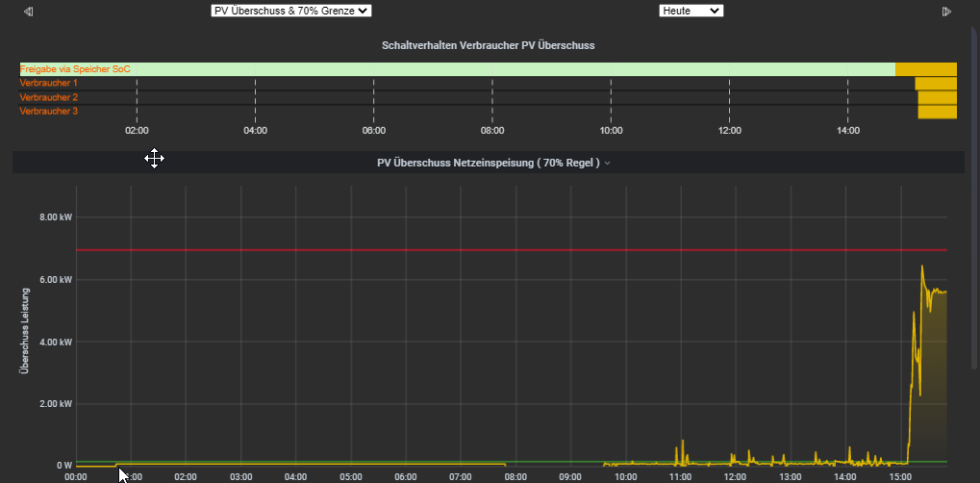Image resolution: width=980 pixels, height=483 pixels.
Task: Click the yellow active segment of Verbraucher 2
Action: tap(938, 97)
